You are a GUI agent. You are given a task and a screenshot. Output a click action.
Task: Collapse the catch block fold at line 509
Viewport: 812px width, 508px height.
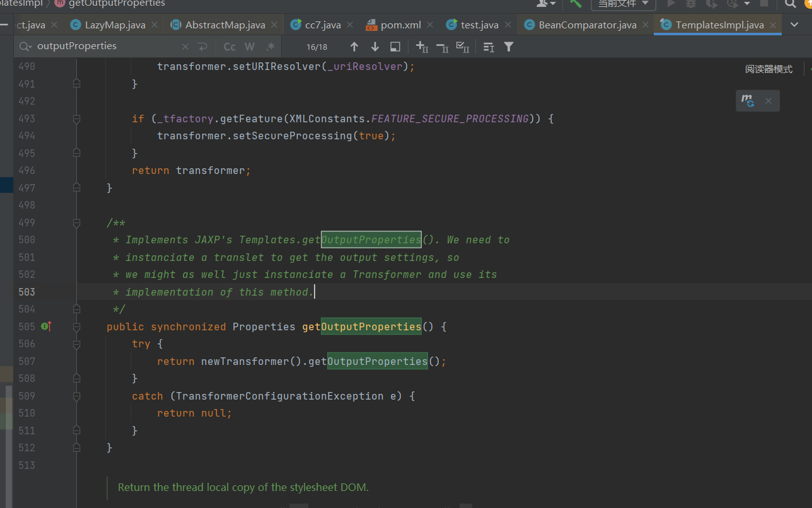(x=76, y=396)
